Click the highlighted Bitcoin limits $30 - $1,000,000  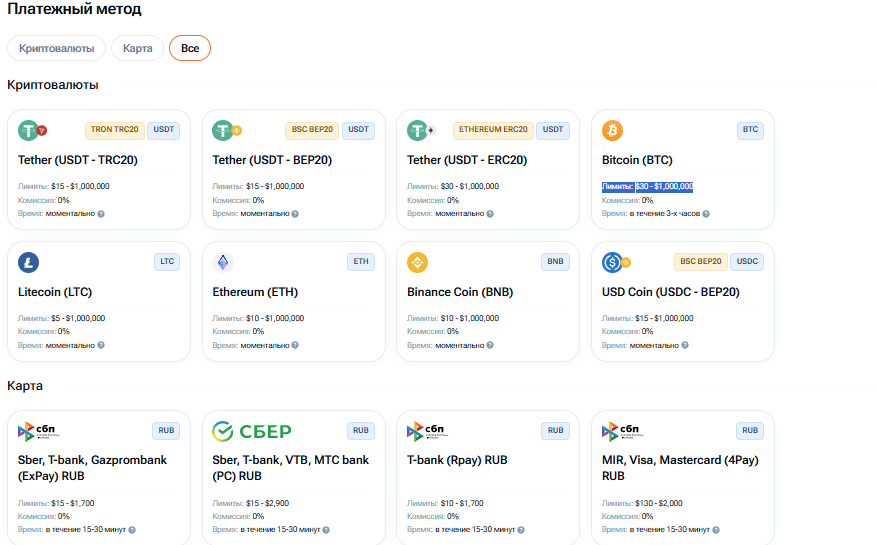click(648, 186)
